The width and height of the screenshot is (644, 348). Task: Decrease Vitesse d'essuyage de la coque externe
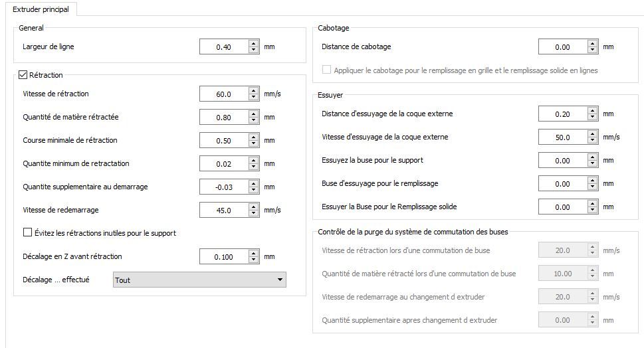592,140
